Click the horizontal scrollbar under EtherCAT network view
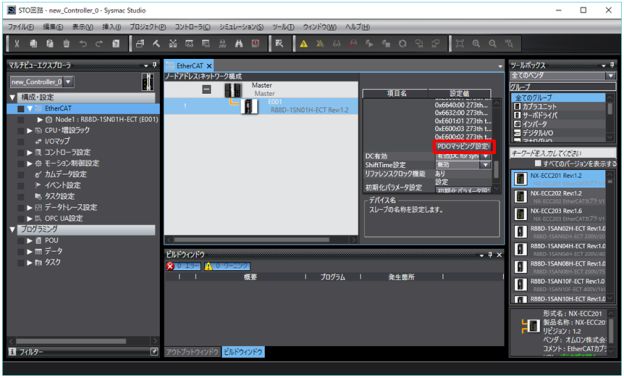 coord(252,240)
